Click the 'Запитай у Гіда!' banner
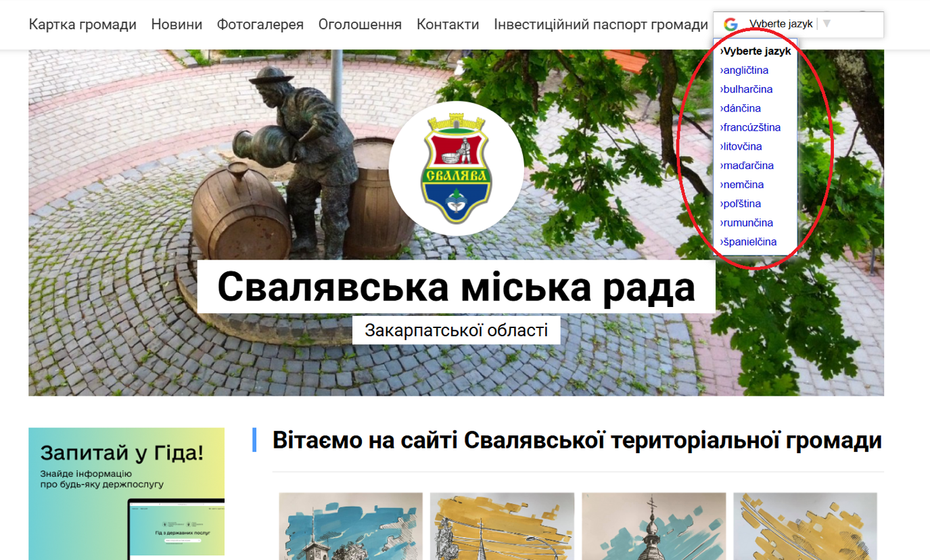The image size is (930, 560). click(x=126, y=493)
